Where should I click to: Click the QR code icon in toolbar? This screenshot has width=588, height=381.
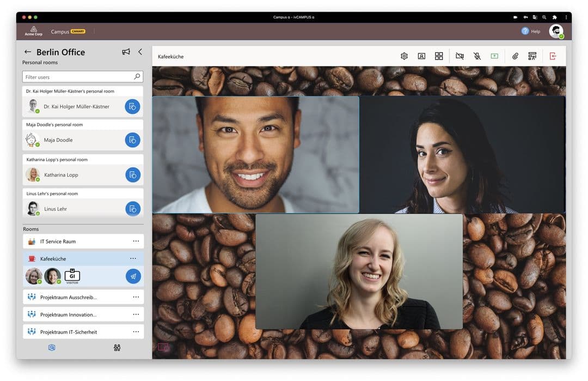click(x=532, y=56)
